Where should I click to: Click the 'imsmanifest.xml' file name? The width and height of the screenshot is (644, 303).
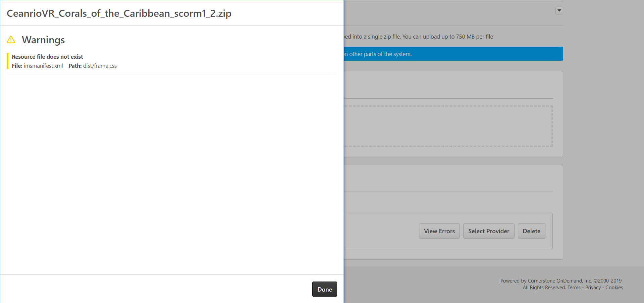tap(43, 66)
